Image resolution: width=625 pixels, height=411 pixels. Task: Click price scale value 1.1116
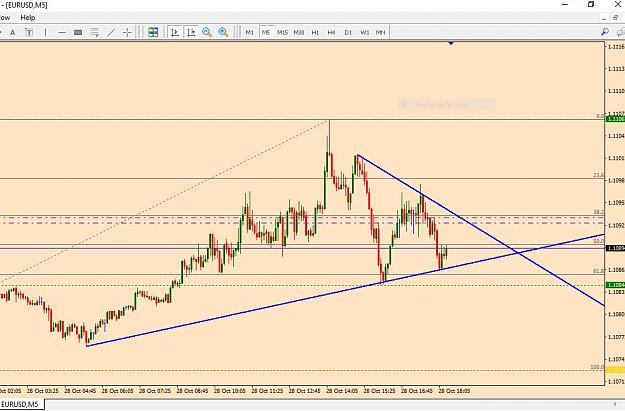(616, 47)
